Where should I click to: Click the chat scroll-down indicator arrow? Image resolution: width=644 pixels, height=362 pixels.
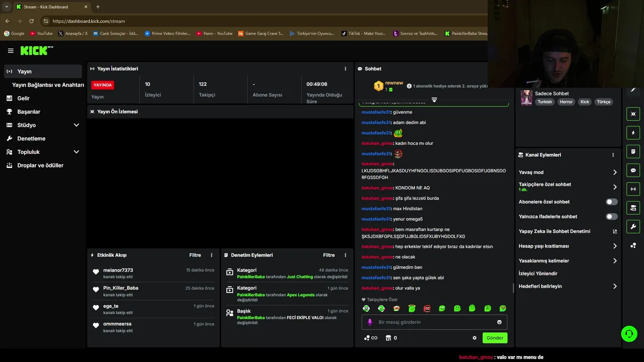click(x=434, y=100)
